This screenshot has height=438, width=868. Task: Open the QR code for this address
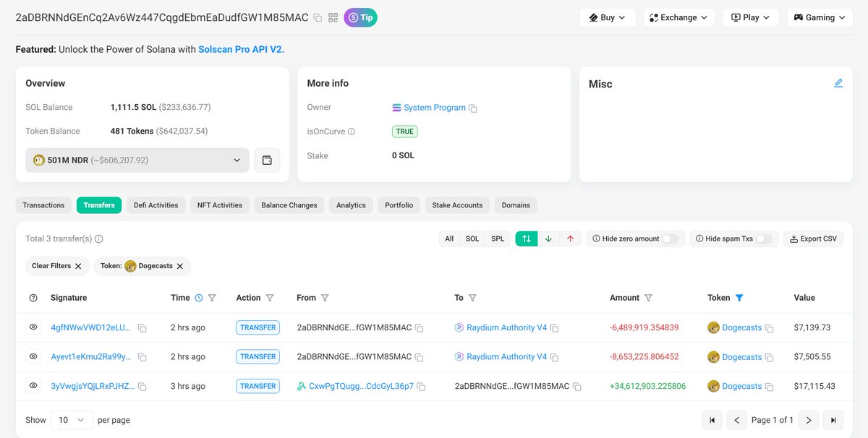click(x=333, y=17)
